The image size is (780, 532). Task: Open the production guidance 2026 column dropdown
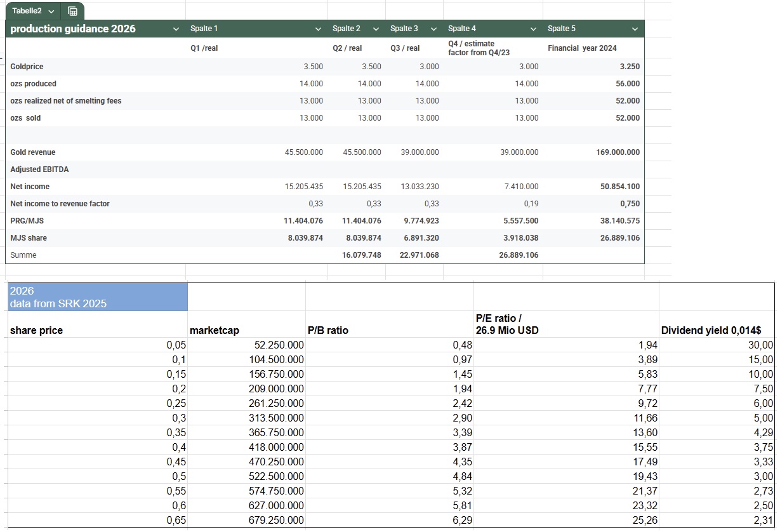(176, 29)
